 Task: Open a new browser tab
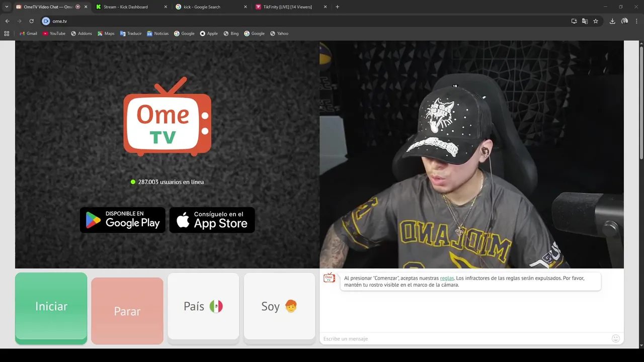click(337, 7)
